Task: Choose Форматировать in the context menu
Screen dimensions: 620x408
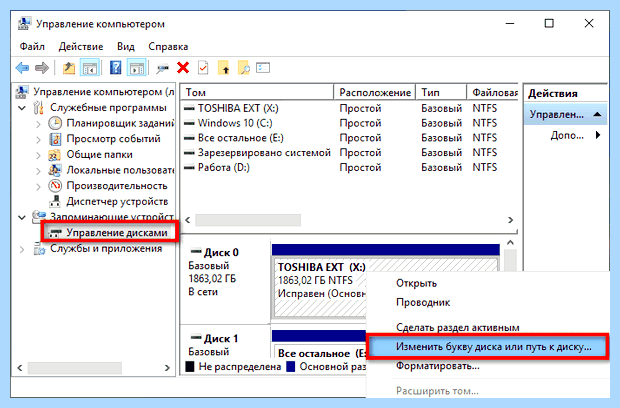Action: (x=438, y=366)
